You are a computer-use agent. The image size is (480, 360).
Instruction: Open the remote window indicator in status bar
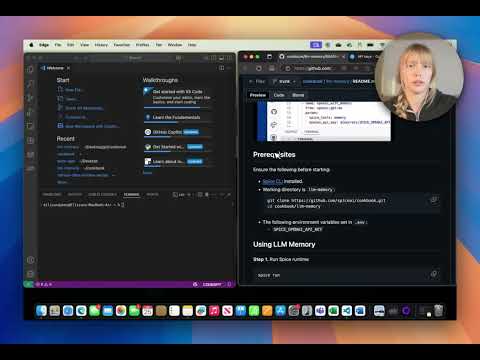[x=28, y=284]
